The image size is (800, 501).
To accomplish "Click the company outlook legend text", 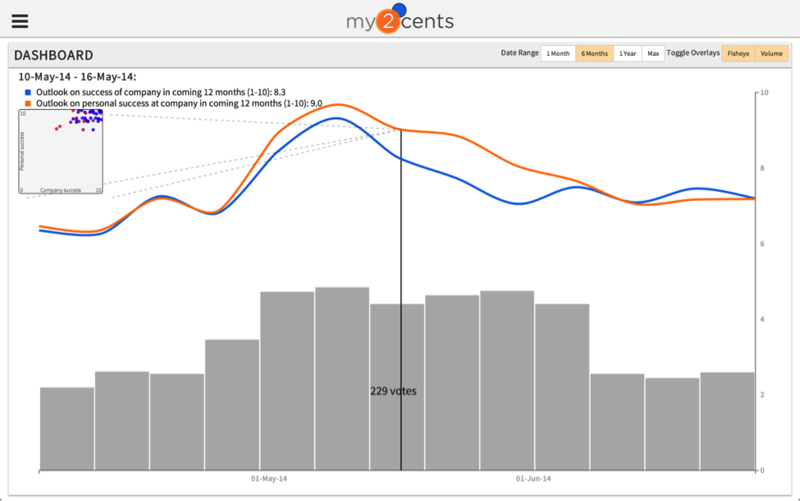I will [161, 92].
